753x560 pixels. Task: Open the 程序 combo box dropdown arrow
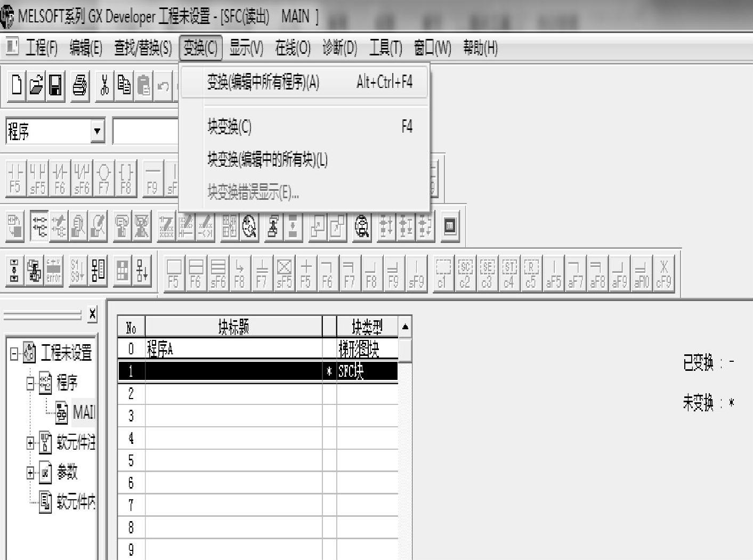click(97, 131)
